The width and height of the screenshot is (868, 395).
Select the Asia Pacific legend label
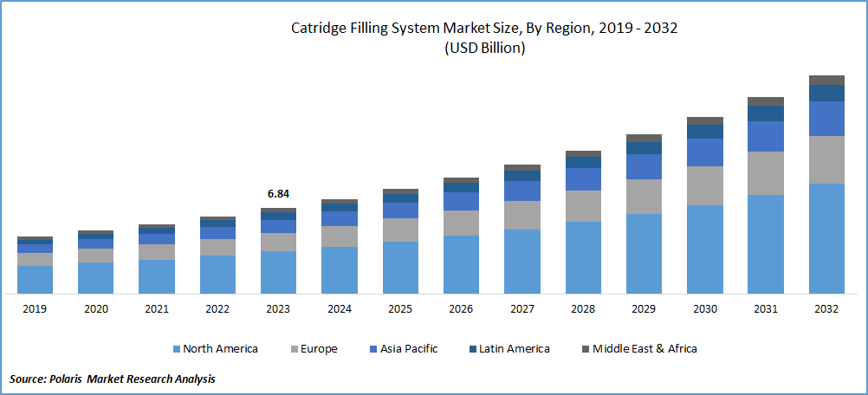pyautogui.click(x=409, y=349)
